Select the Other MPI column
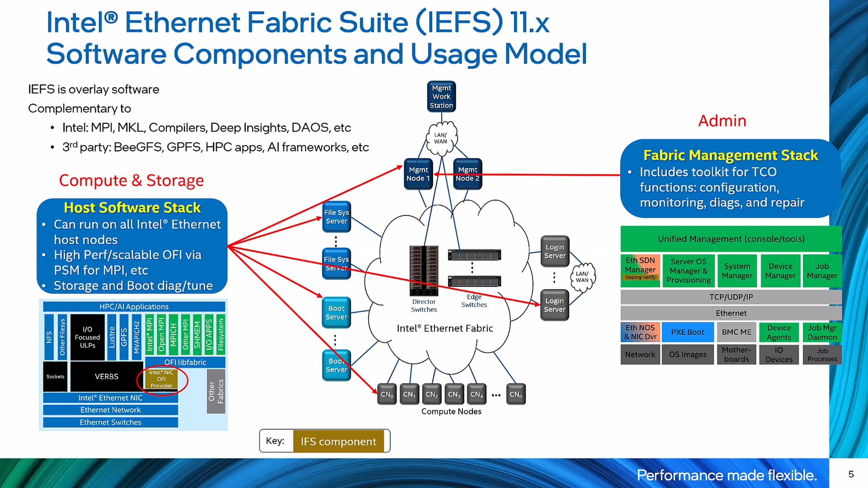Image resolution: width=868 pixels, height=488 pixels. tap(185, 334)
